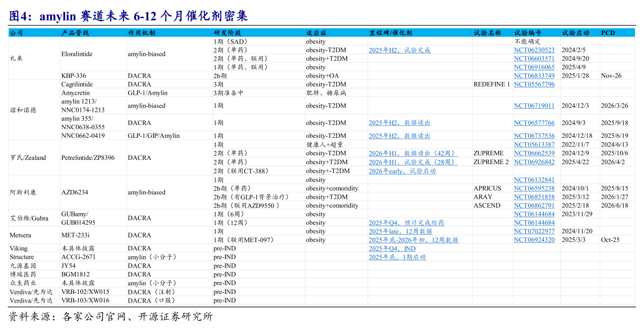The width and height of the screenshot is (644, 330).
Task: Select the NNC0662-0419 product cell
Action: pyautogui.click(x=83, y=136)
